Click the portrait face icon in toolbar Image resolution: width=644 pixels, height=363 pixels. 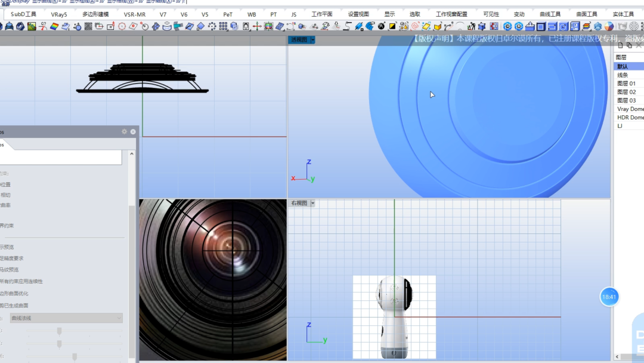246,26
